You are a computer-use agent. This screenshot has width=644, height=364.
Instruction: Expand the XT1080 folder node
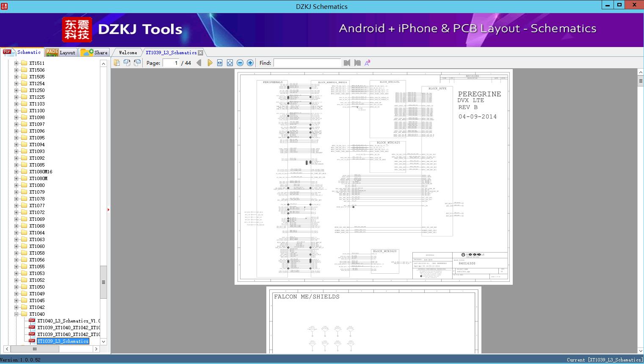tap(16, 185)
